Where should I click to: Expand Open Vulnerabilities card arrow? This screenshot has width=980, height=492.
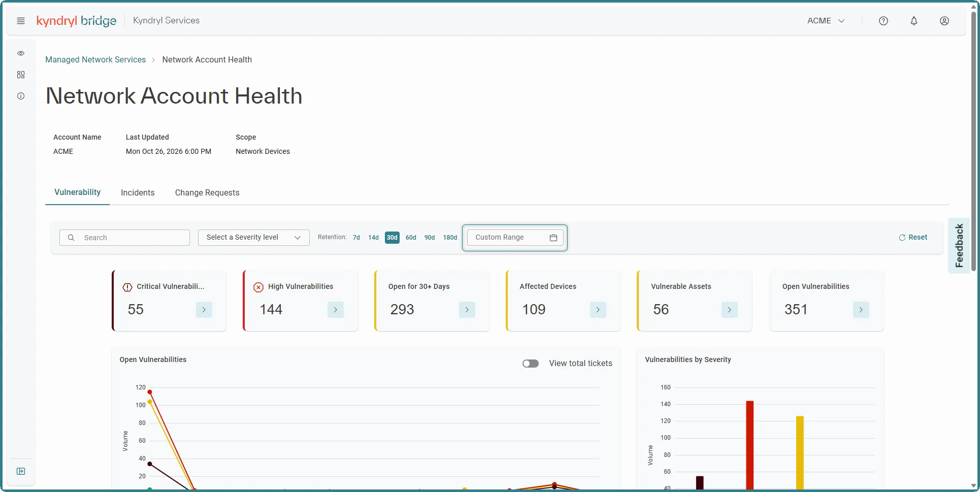pyautogui.click(x=861, y=310)
